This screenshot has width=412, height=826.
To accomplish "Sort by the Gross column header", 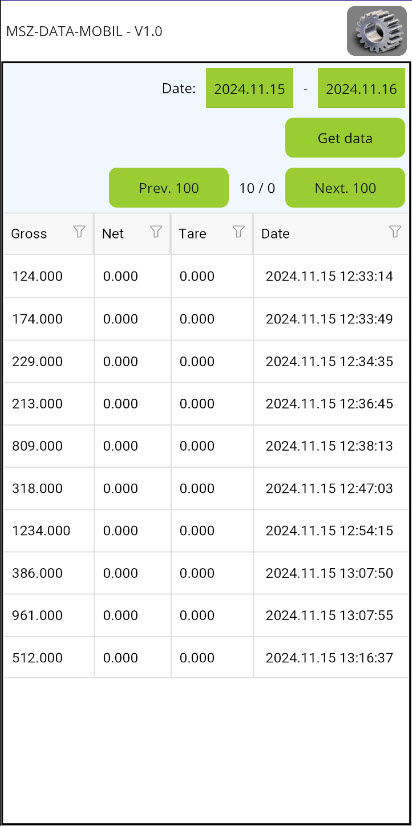I will click(x=29, y=233).
